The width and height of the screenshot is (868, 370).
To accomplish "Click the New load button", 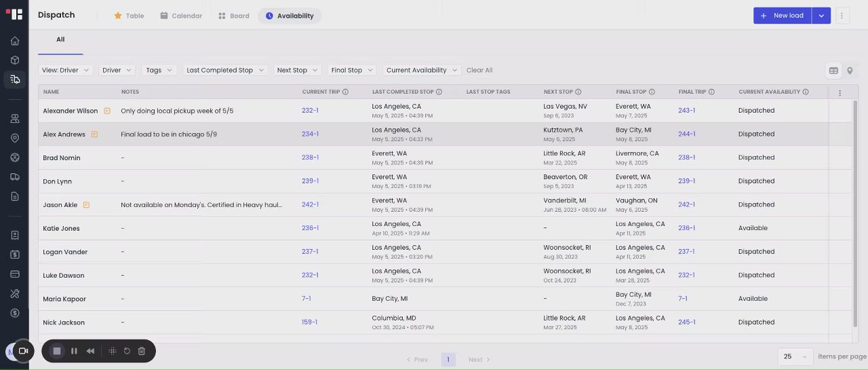I will [782, 16].
